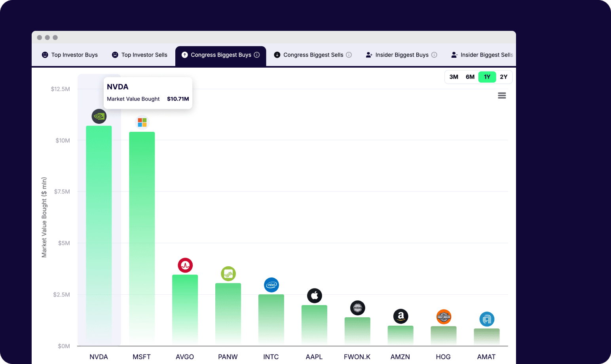Click the Microsoft logo above the MSFT bar
The width and height of the screenshot is (611, 364).
142,122
